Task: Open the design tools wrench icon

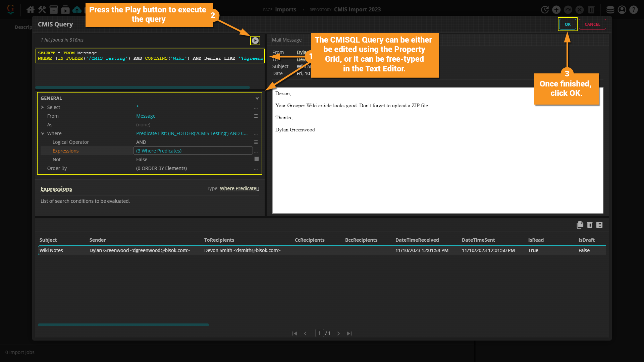Action: (42, 10)
